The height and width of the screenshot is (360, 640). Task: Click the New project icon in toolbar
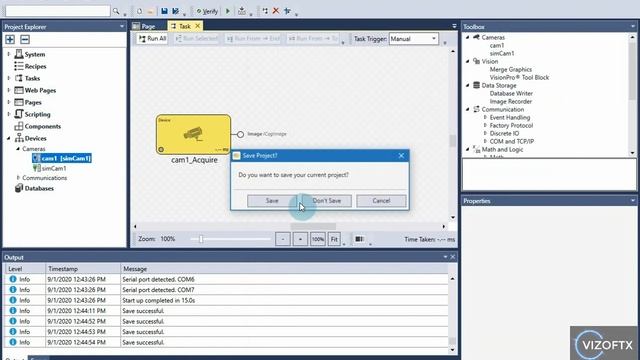140,11
